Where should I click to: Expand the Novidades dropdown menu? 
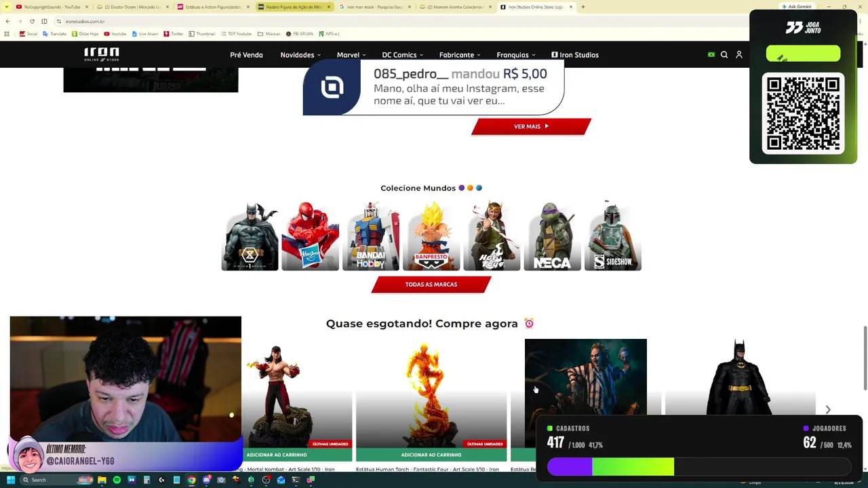pyautogui.click(x=300, y=55)
